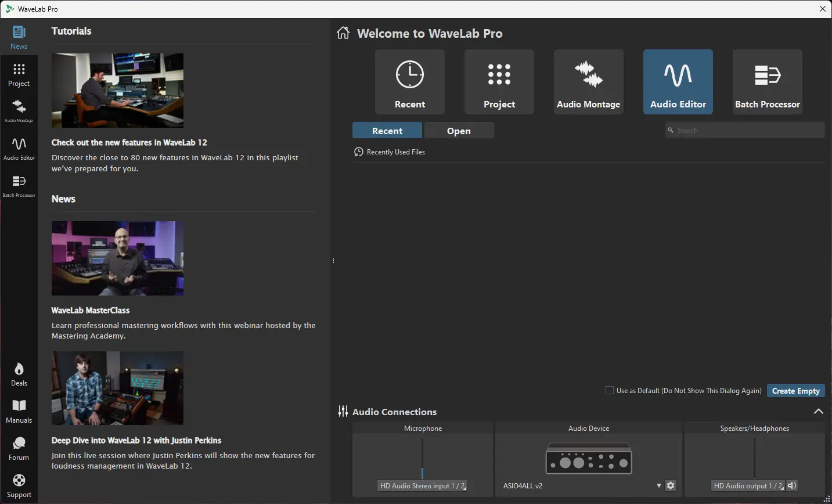Image resolution: width=832 pixels, height=504 pixels.
Task: Click the home icon beside Welcome to WaveLab Pro
Action: point(343,33)
